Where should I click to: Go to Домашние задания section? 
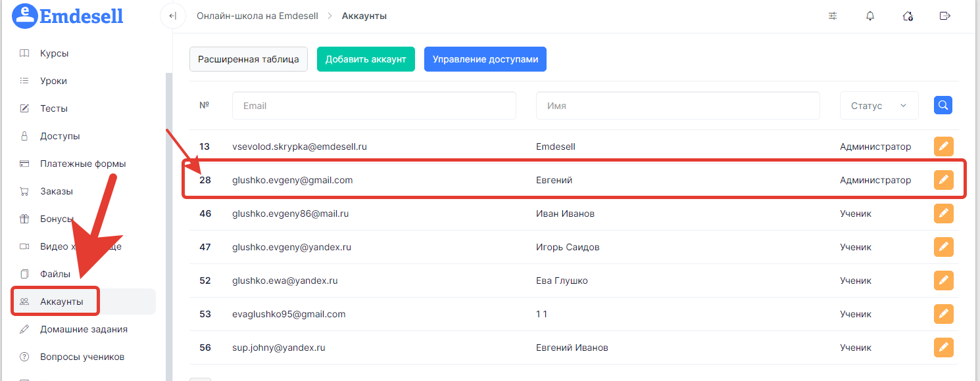(x=84, y=329)
